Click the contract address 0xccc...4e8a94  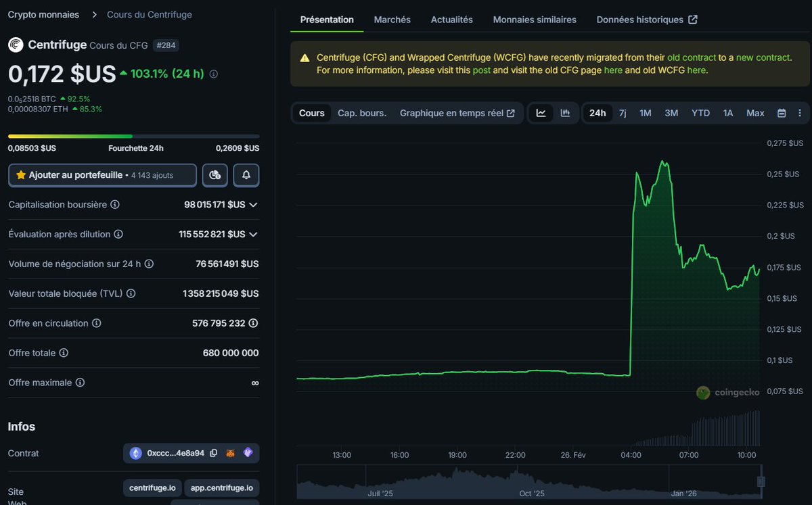point(175,453)
